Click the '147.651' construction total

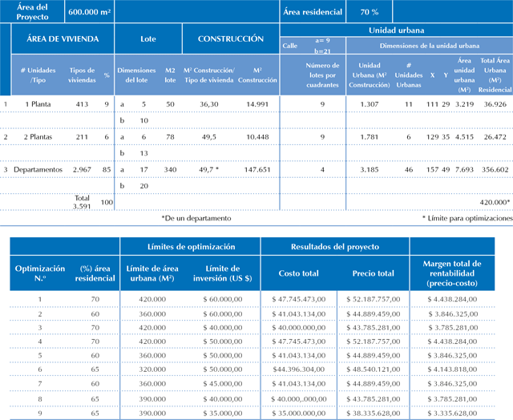pyautogui.click(x=257, y=170)
